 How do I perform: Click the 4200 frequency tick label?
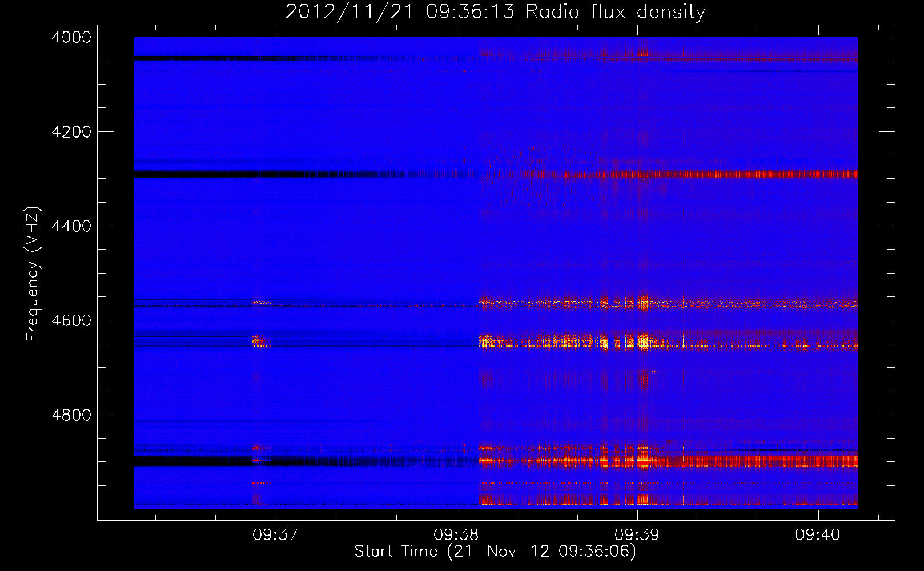click(71, 132)
